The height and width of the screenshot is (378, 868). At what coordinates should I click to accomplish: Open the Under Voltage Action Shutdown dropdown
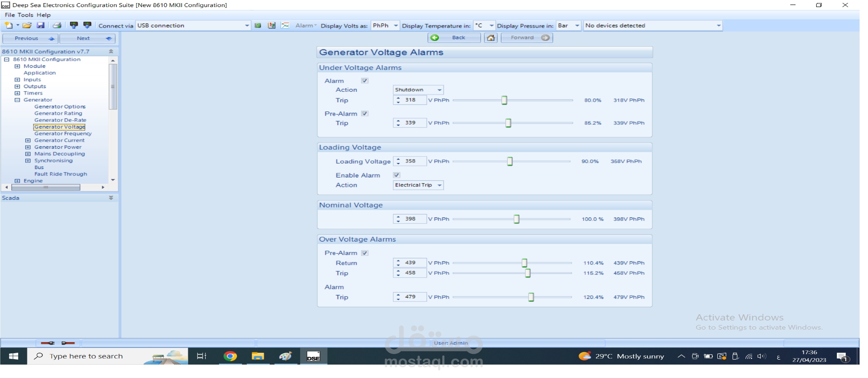pos(418,90)
